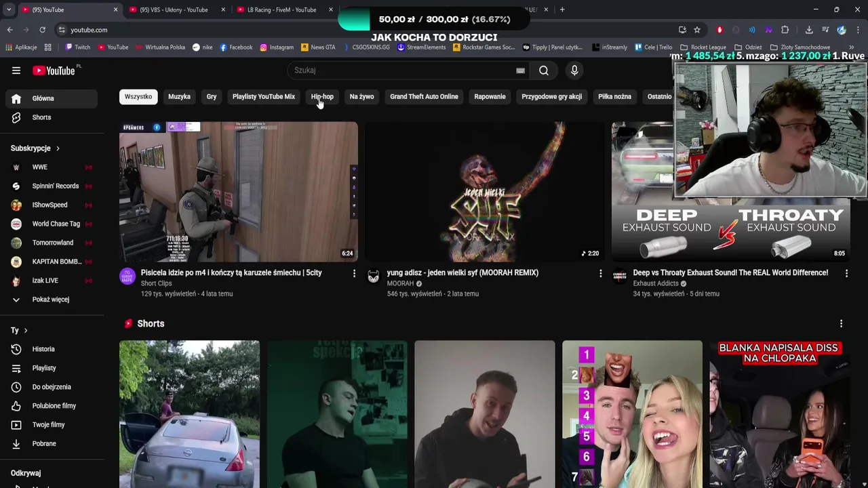Bookmark this page with star icon

697,30
